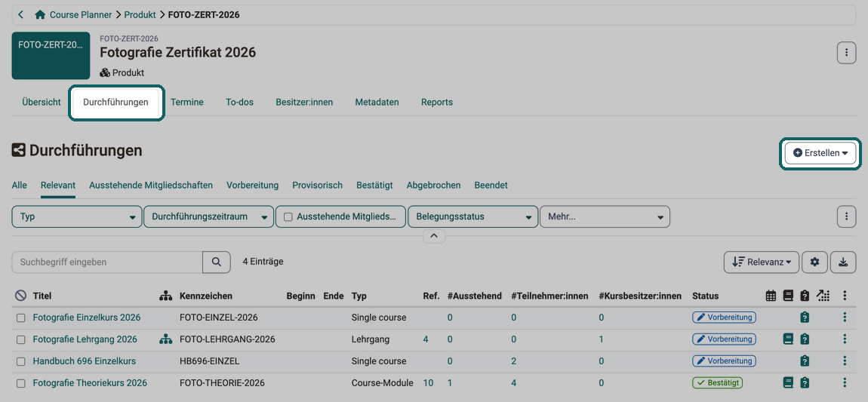Click clipboard icon in Fotografie Lehrgang 2026 row
Screen dimensions: 868x402
(805, 339)
